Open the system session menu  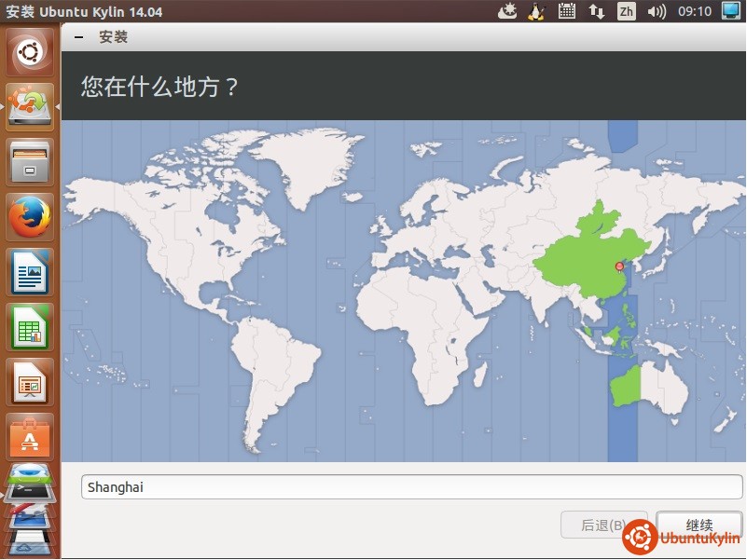click(x=730, y=11)
